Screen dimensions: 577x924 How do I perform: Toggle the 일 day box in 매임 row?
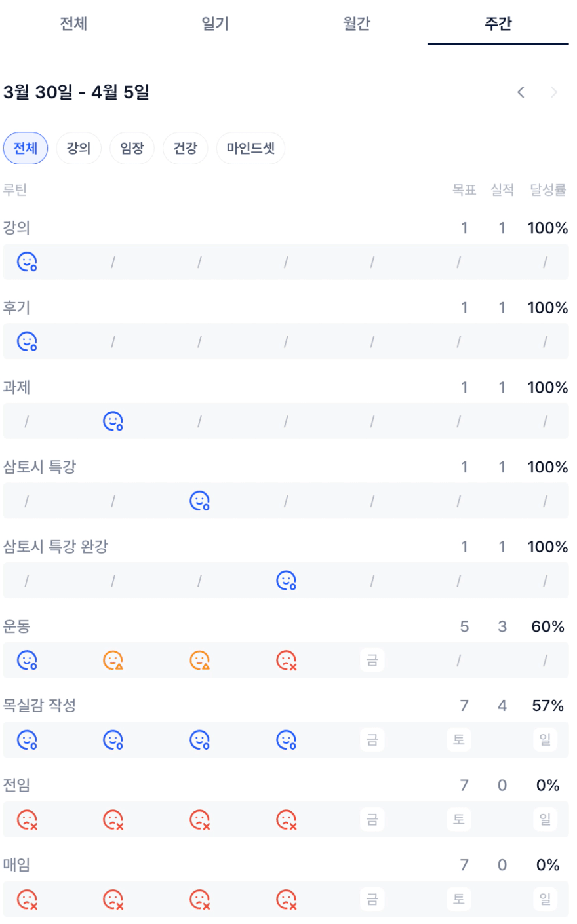(x=546, y=899)
